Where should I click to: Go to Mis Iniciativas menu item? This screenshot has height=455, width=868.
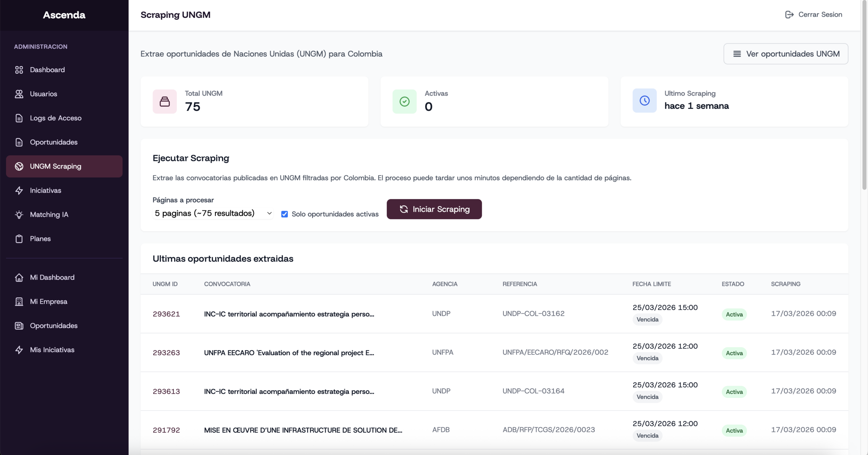click(x=52, y=350)
